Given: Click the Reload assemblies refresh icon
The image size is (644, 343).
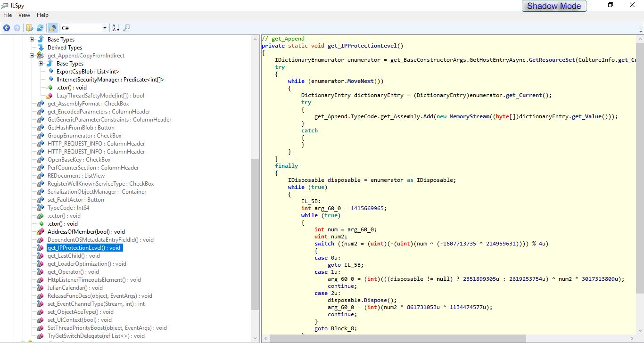Looking at the screenshot, I should pos(40,28).
